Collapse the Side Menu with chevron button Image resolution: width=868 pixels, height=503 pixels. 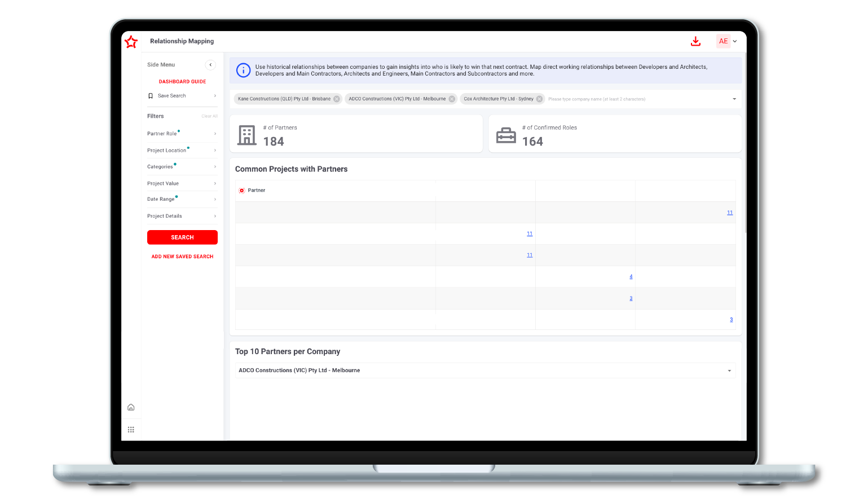click(x=210, y=65)
